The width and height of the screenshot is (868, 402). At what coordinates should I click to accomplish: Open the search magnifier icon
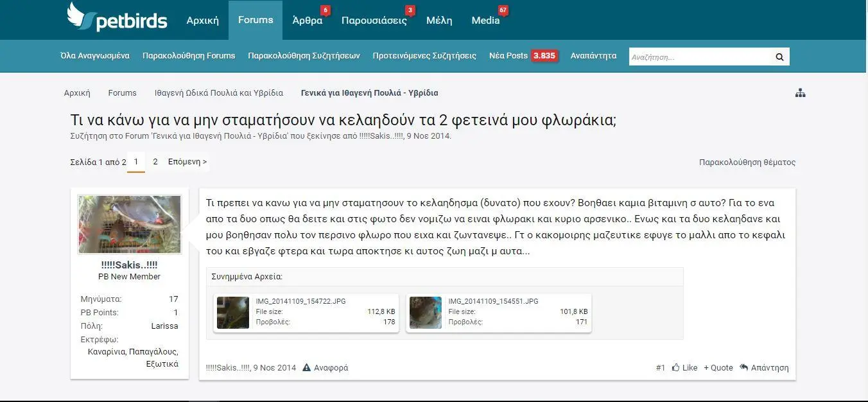coord(779,57)
